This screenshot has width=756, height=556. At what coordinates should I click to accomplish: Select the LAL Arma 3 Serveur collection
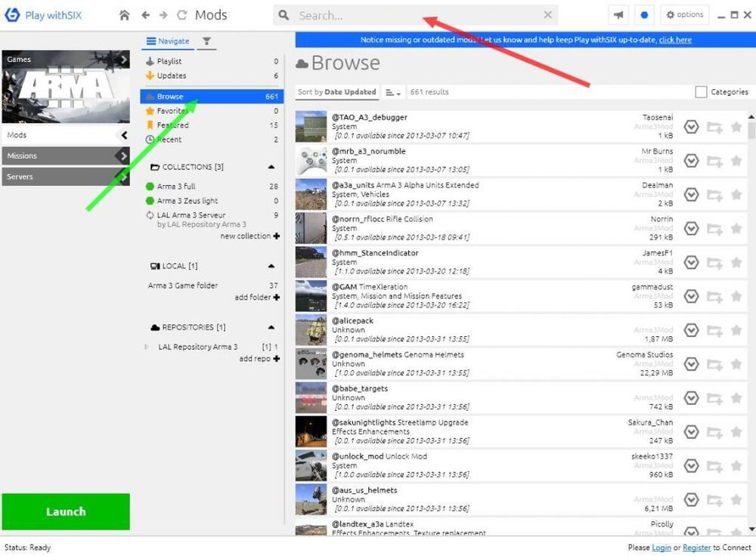click(212, 220)
